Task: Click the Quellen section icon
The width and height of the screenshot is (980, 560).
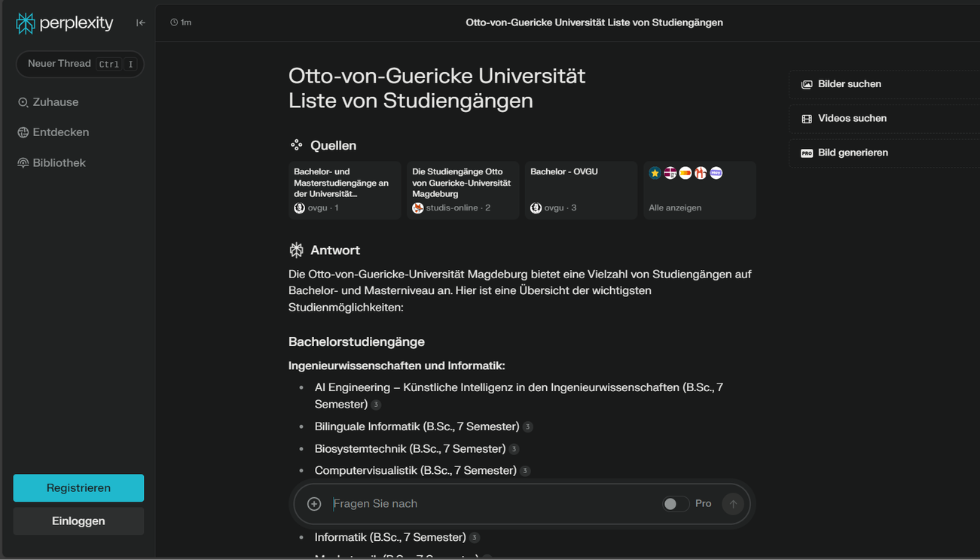Action: pyautogui.click(x=296, y=145)
